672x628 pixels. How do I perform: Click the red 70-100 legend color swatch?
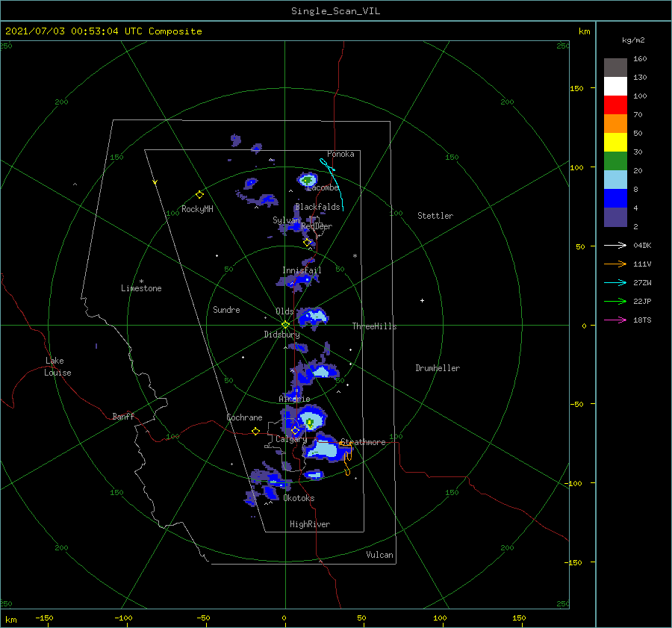tap(615, 105)
